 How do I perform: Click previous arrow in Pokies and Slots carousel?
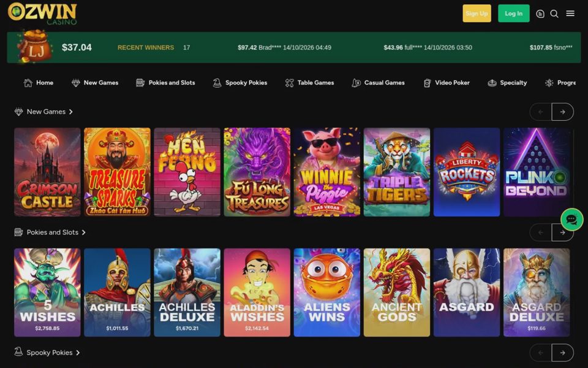pyautogui.click(x=540, y=232)
